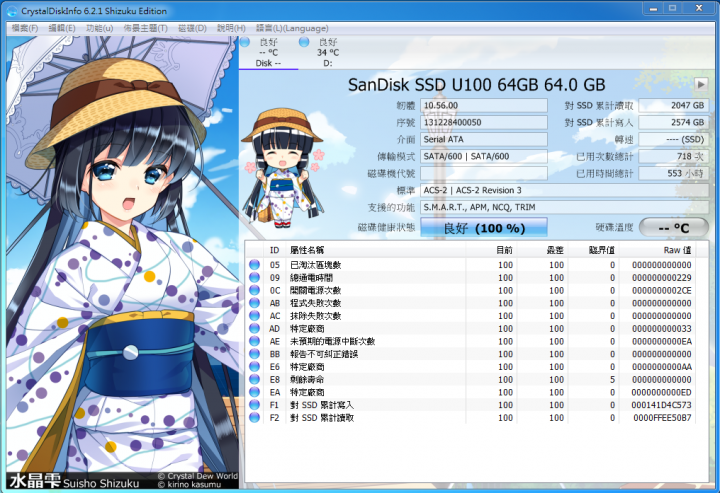Click the total host writes value 2574 GB
Image resolution: width=720 pixels, height=493 pixels.
coord(674,123)
